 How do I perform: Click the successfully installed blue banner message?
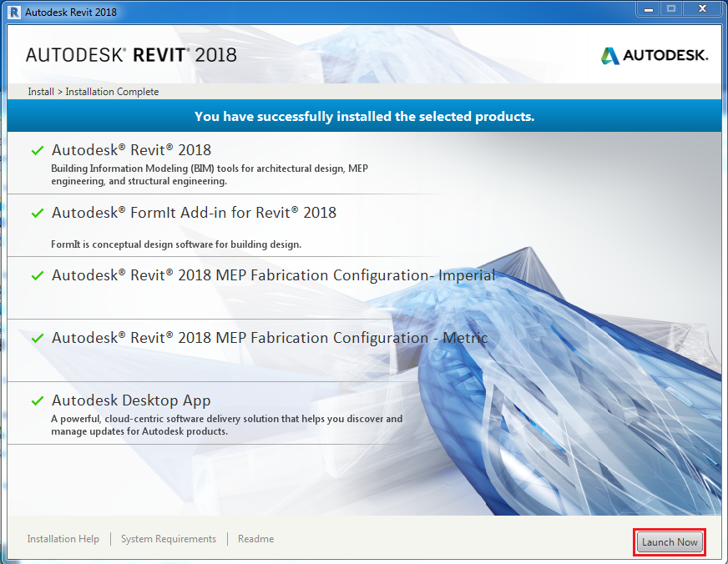coord(364,116)
